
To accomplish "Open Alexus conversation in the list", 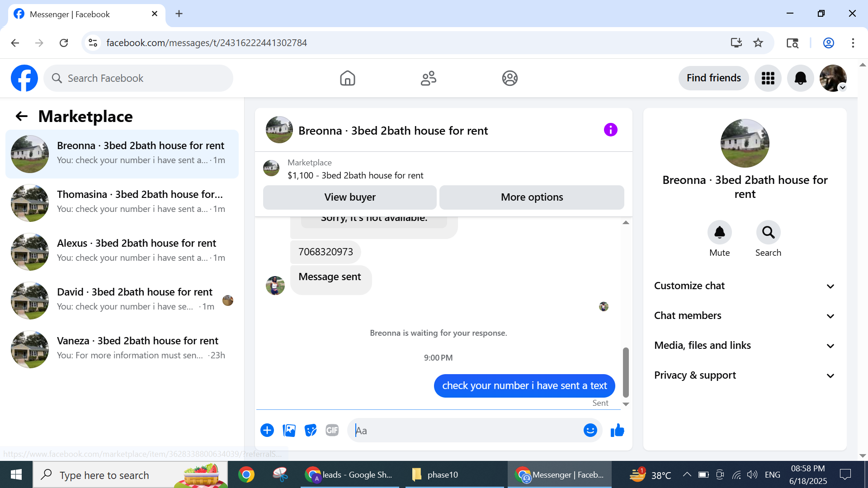I will click(122, 252).
